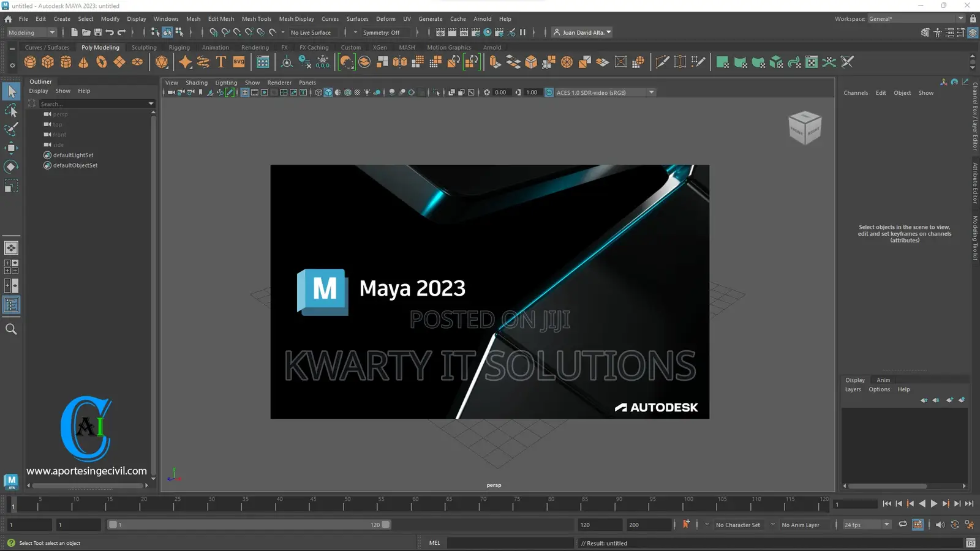Viewport: 980px width, 551px height.
Task: Click the SVG import shelf icon
Action: 239,62
